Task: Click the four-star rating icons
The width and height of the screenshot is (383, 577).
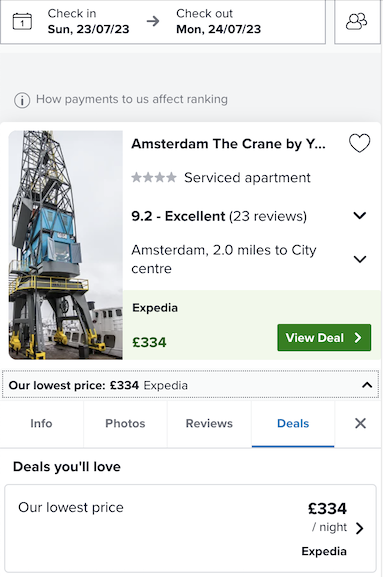Action: click(154, 178)
